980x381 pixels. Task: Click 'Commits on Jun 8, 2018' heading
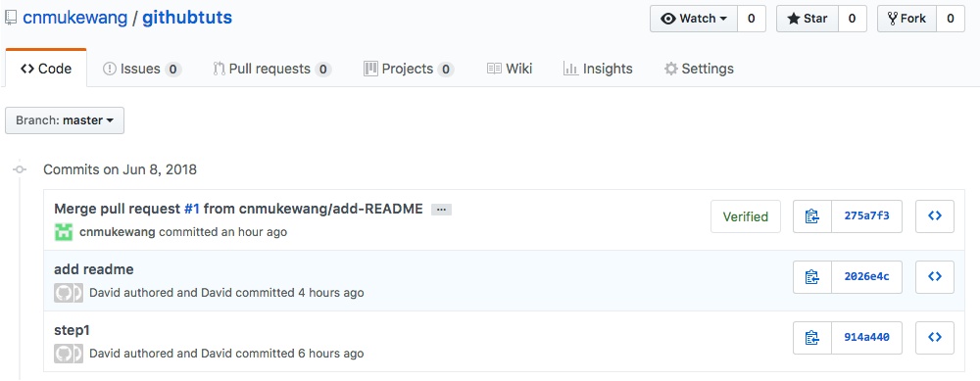pos(120,169)
